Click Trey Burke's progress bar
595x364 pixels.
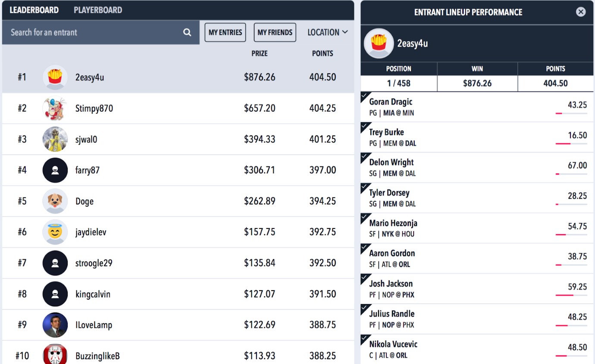click(x=571, y=144)
